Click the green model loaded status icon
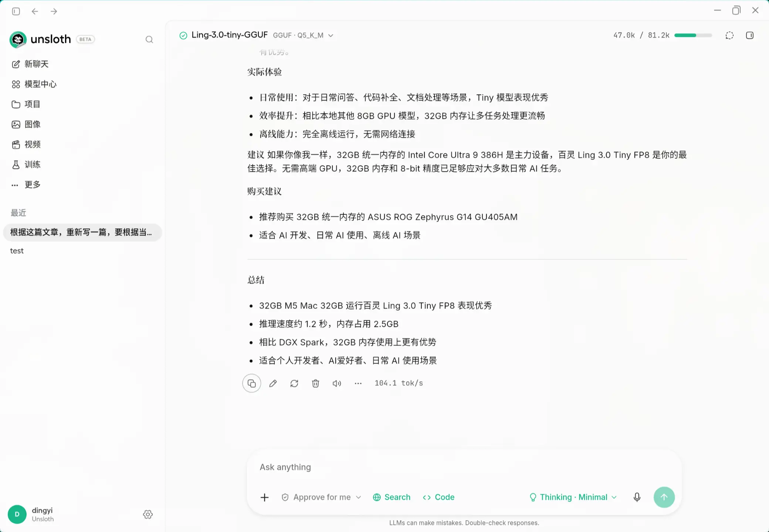The height and width of the screenshot is (532, 769). [183, 35]
